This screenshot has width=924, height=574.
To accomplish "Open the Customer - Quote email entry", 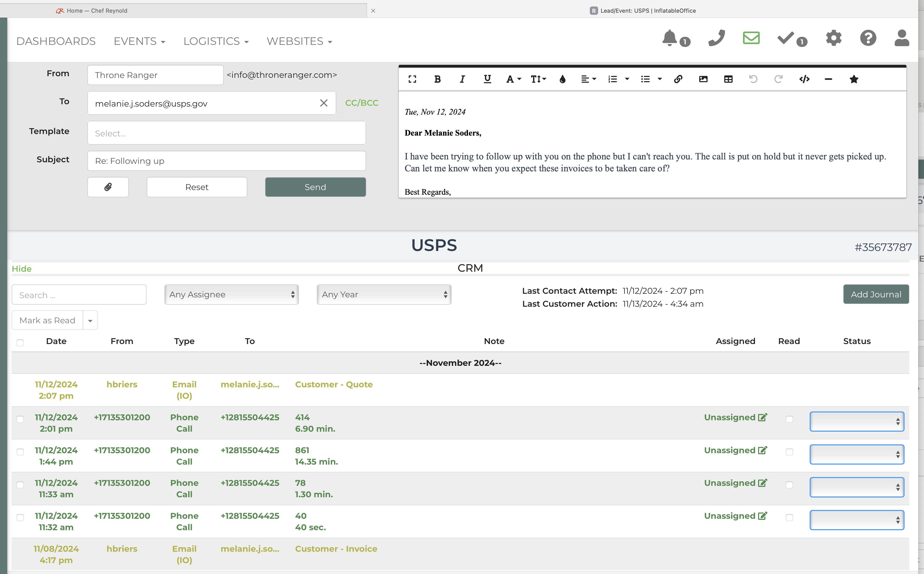I will [334, 384].
